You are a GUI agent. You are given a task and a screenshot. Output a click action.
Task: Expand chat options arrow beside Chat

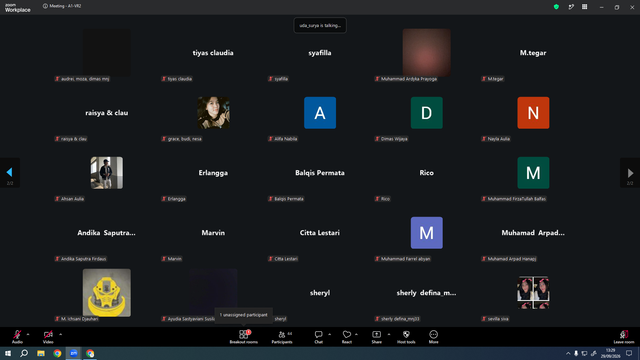[x=329, y=334]
